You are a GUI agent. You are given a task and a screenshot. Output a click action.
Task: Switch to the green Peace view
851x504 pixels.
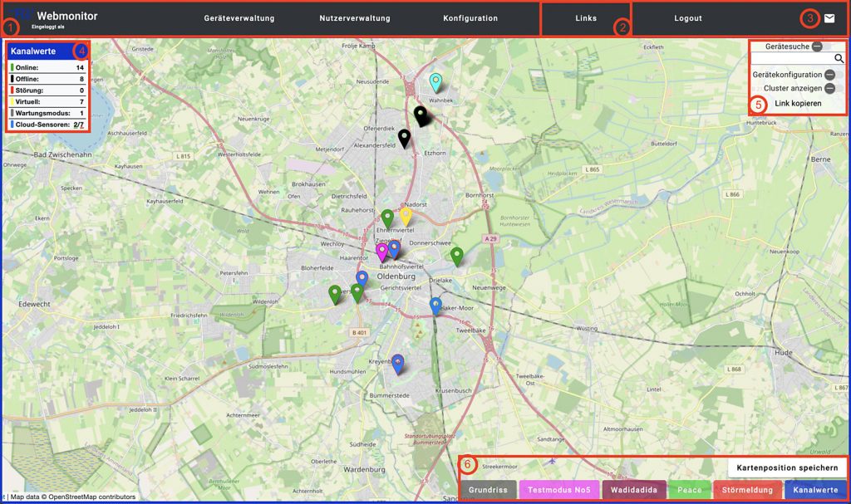click(x=689, y=490)
